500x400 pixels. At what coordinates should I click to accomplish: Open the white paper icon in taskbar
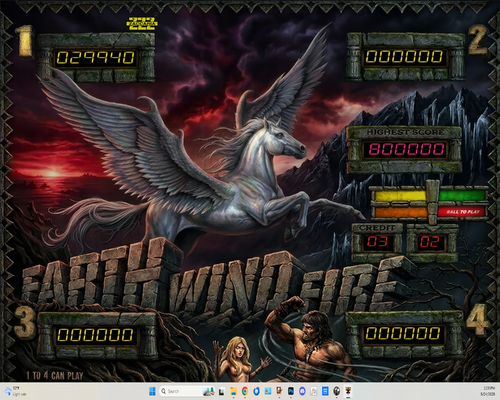coord(314,391)
